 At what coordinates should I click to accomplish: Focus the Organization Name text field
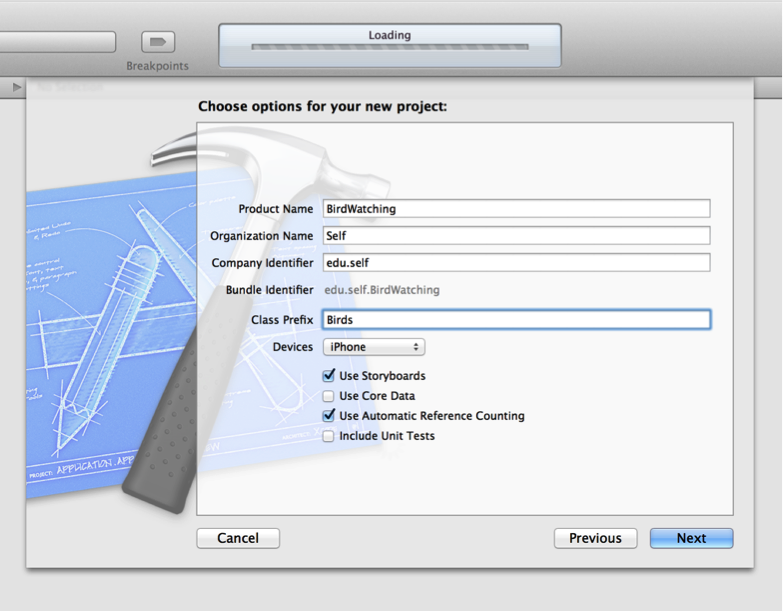tap(515, 236)
